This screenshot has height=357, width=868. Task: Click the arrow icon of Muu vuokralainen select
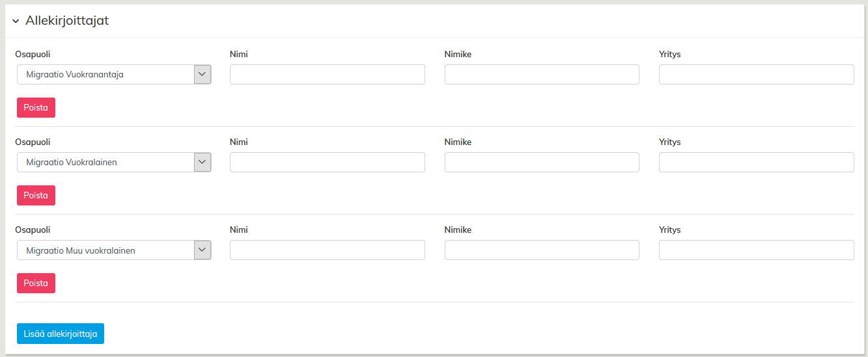203,250
